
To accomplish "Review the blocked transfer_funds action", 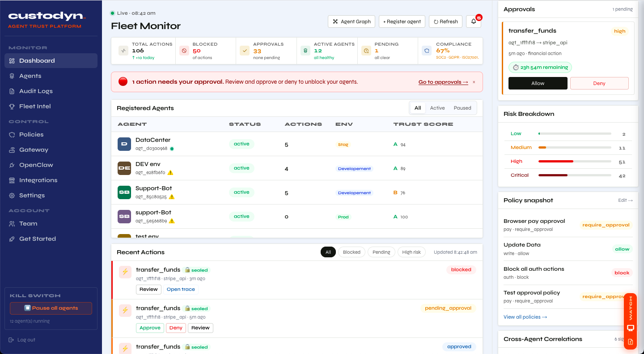I will [148, 290].
